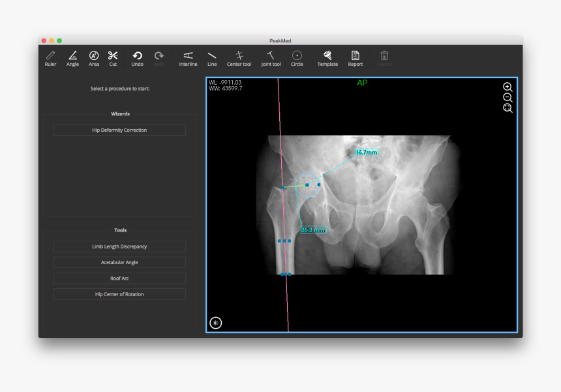The width and height of the screenshot is (561, 392).
Task: Select the Angle measurement tool
Action: [x=72, y=59]
